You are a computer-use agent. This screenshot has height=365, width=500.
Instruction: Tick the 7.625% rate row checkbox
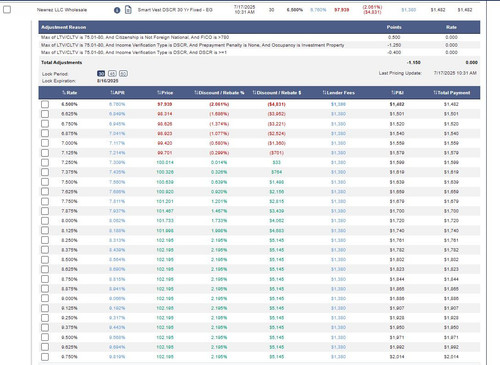[45, 192]
